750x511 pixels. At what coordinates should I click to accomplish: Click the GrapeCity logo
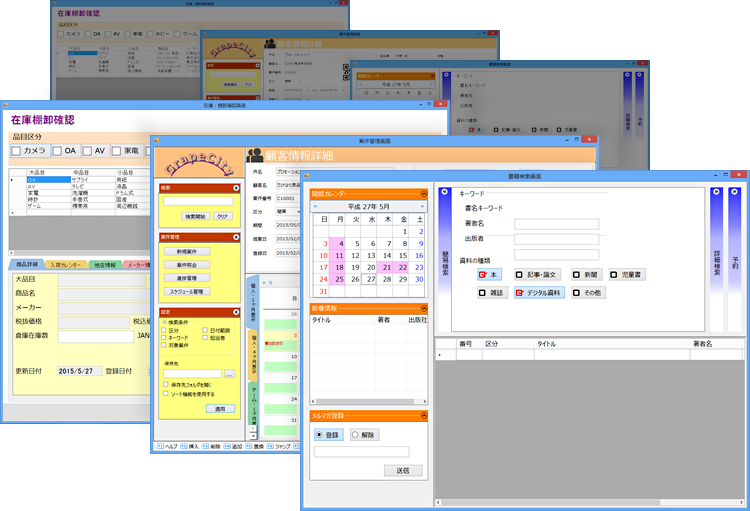point(199,165)
